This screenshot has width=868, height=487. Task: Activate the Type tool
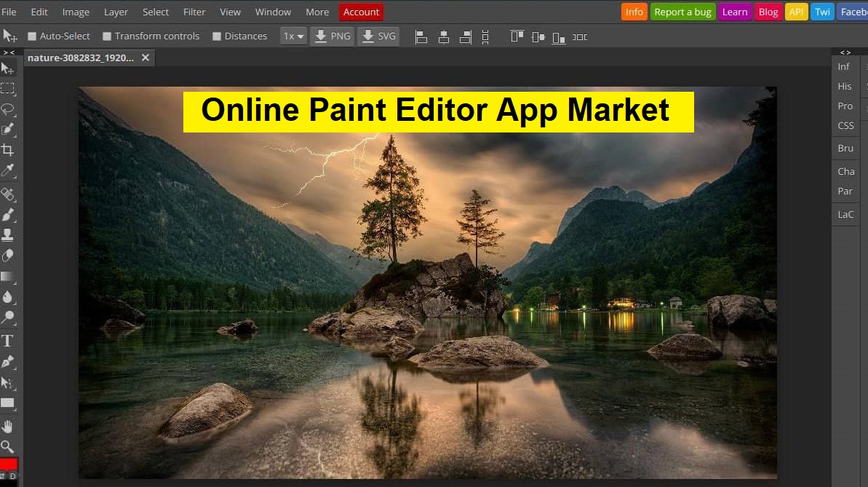[x=9, y=340]
